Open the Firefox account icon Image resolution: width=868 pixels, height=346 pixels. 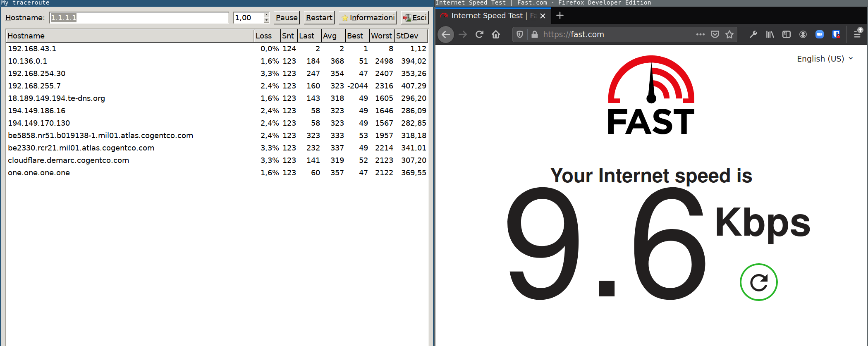(x=803, y=34)
